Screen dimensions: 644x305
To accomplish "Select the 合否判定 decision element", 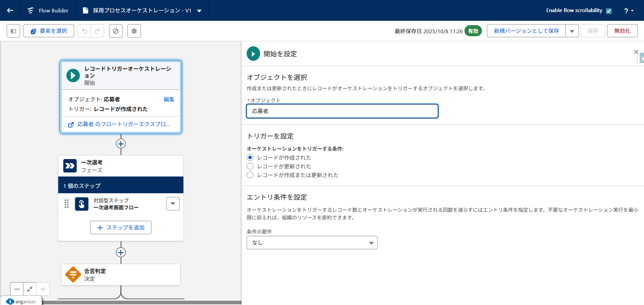I will 120,274.
